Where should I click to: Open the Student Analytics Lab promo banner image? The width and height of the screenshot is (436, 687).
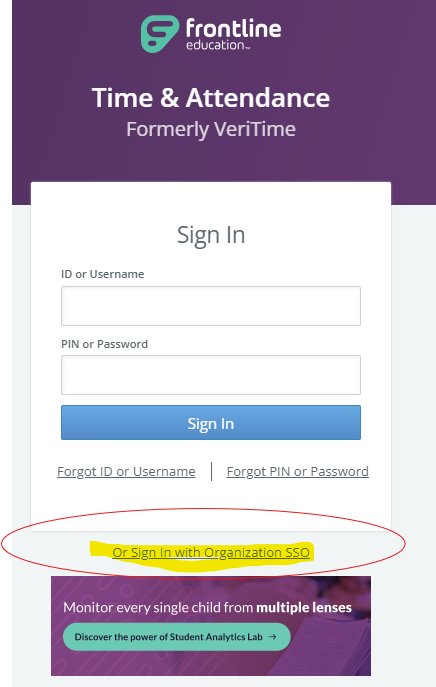pyautogui.click(x=211, y=626)
